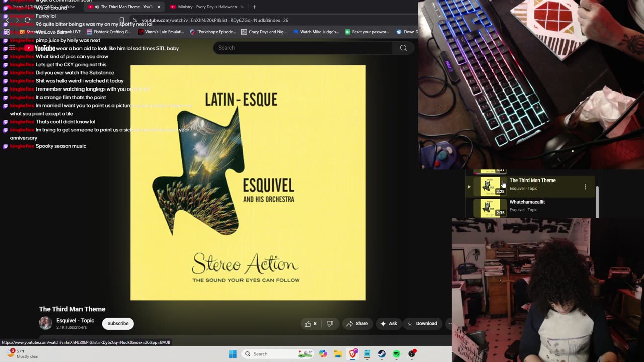Open "Porkchops: Episode... bookmark
644x362 pixels.
point(213,32)
